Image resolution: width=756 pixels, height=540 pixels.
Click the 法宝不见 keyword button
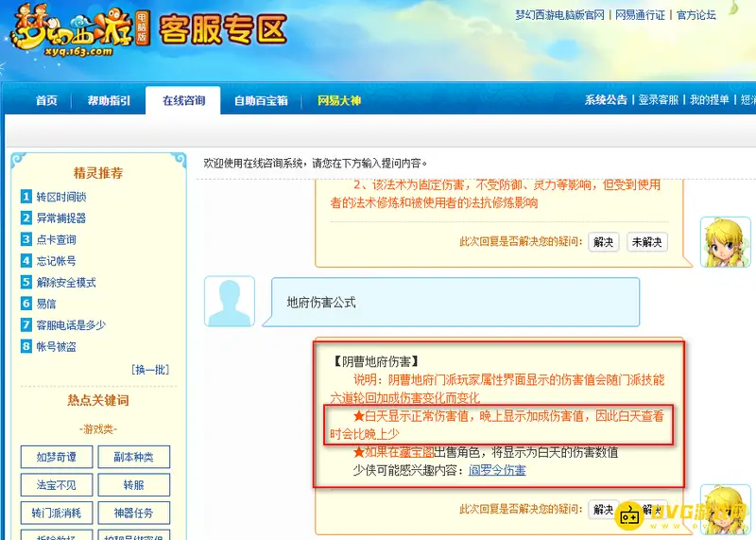tap(57, 484)
